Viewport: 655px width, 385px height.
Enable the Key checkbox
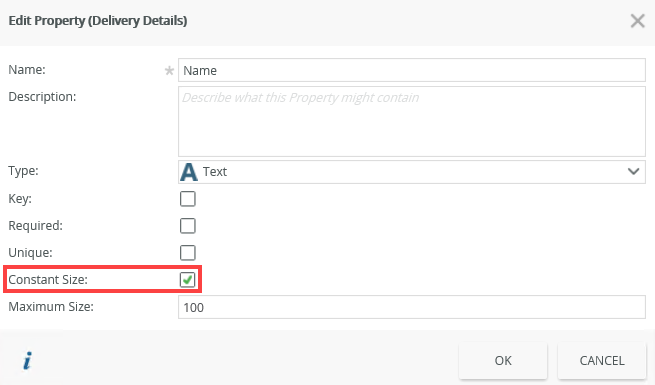pos(188,199)
